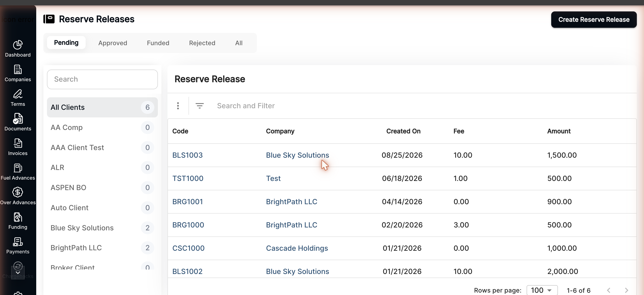644x295 pixels.
Task: Go to the next page arrow
Action: point(626,290)
